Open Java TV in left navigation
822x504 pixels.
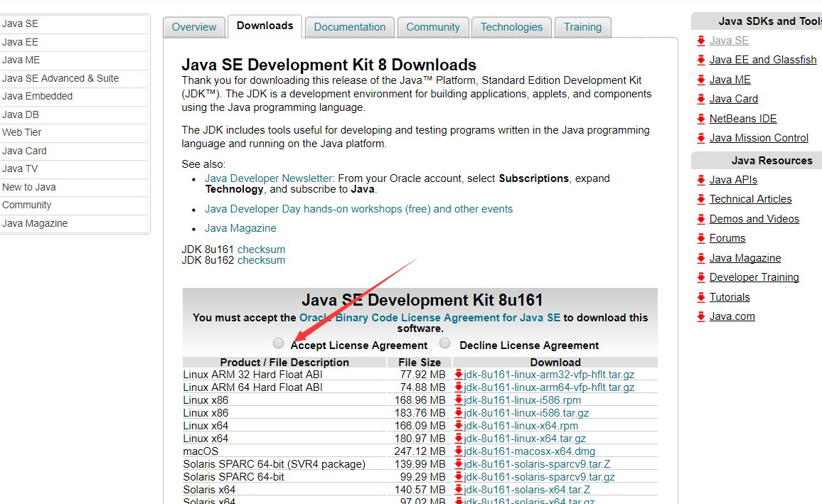pyautogui.click(x=73, y=168)
